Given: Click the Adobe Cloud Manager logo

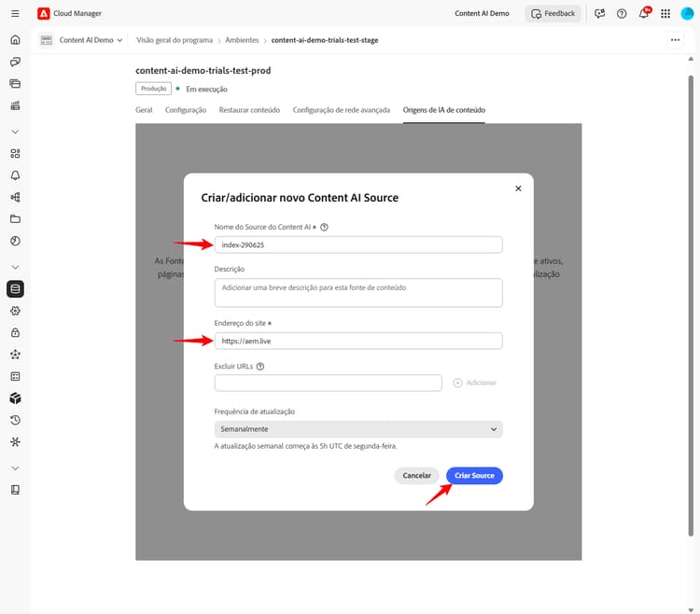Looking at the screenshot, I should tap(43, 13).
